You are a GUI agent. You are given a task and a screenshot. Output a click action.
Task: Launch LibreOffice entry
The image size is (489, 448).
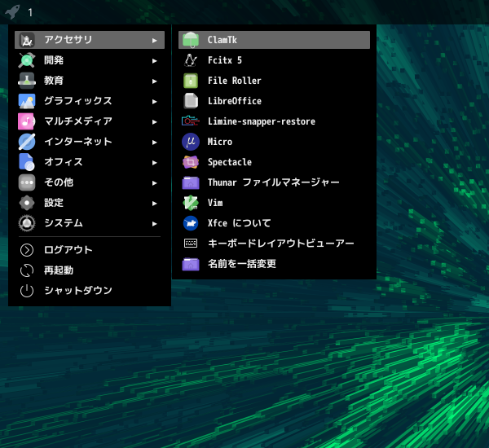click(x=274, y=101)
